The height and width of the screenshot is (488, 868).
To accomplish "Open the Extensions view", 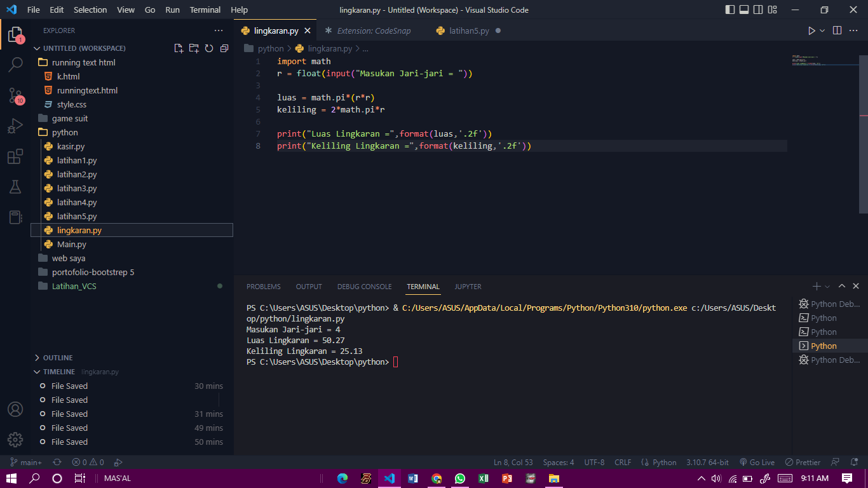I will tap(15, 156).
